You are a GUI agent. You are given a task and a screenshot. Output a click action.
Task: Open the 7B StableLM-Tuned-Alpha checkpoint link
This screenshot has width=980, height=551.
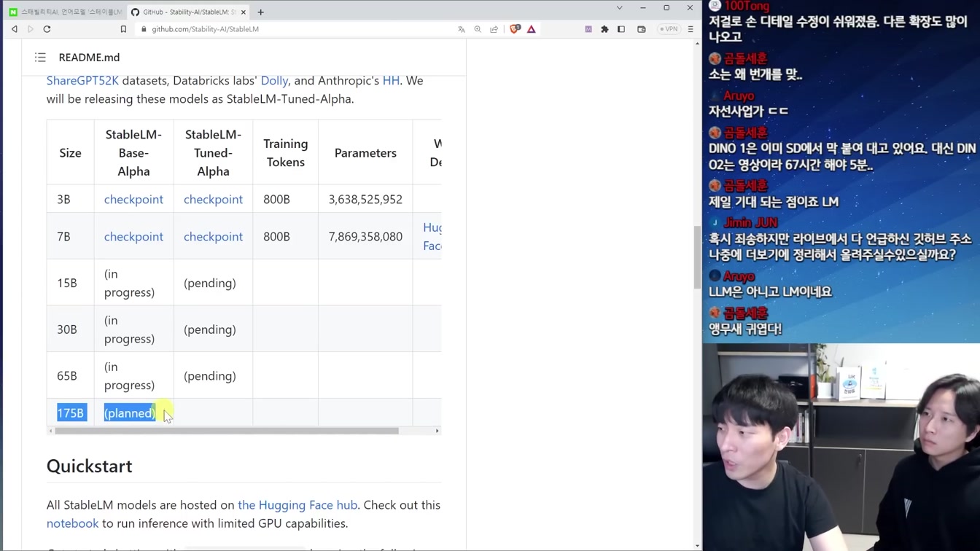[213, 237]
